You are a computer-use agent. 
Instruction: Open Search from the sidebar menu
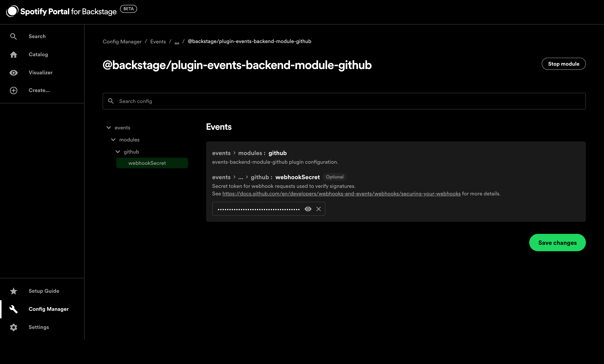click(x=37, y=36)
